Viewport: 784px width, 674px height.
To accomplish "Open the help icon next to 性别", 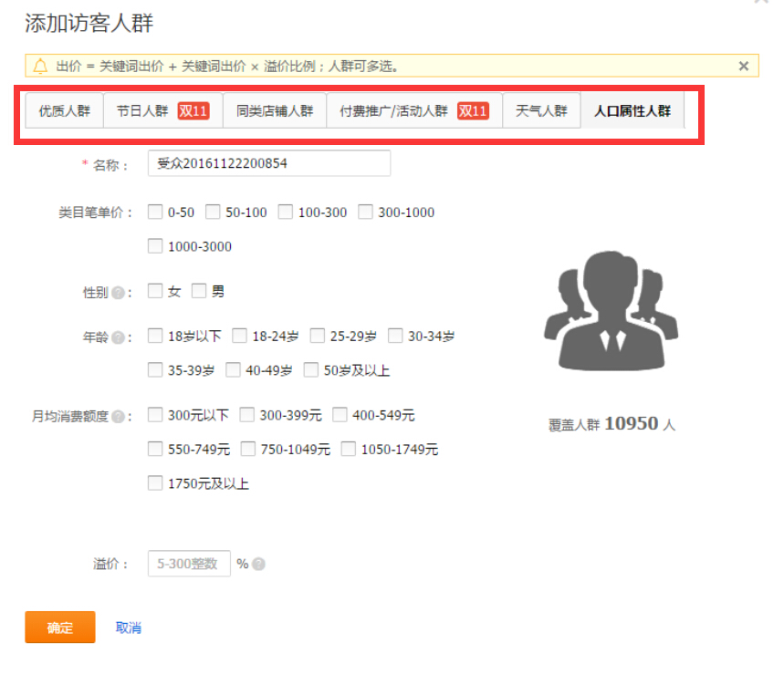I will click(118, 293).
